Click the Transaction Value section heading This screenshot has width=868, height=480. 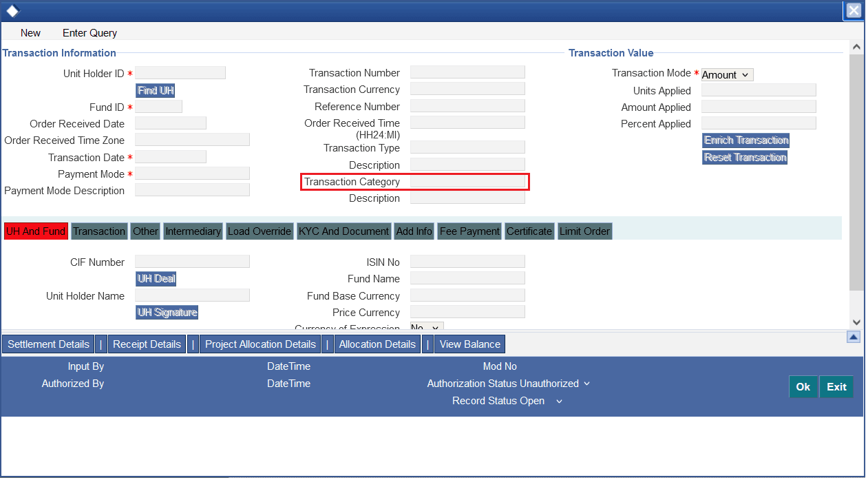[611, 53]
